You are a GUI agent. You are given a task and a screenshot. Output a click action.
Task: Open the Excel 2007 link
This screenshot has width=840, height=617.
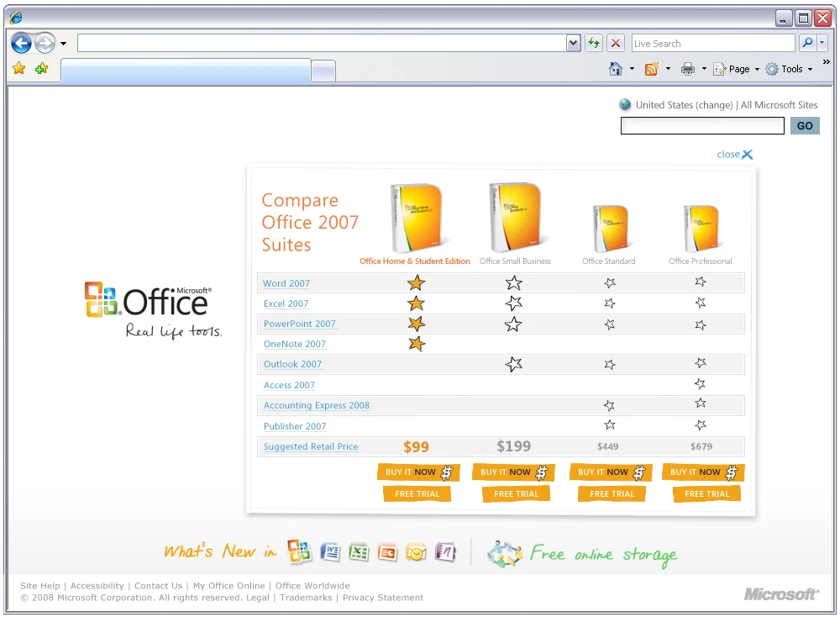286,303
